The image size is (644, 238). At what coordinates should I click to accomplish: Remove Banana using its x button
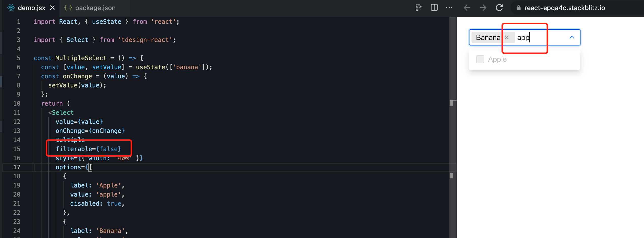(507, 37)
